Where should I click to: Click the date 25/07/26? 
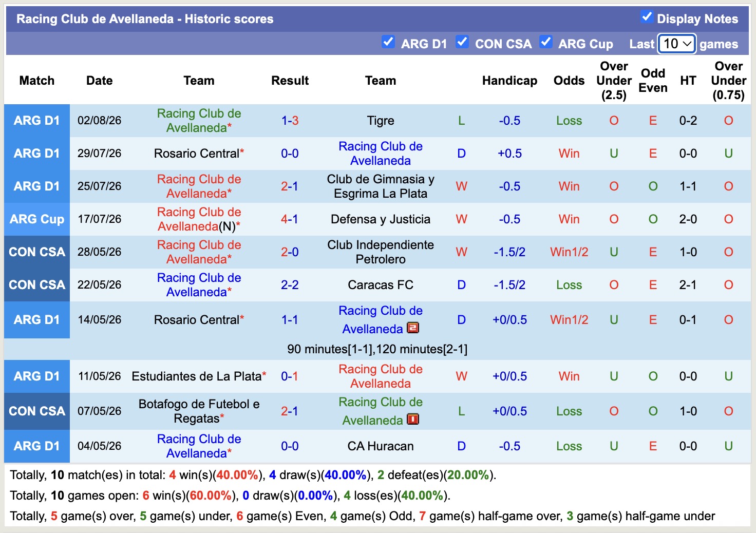100,186
